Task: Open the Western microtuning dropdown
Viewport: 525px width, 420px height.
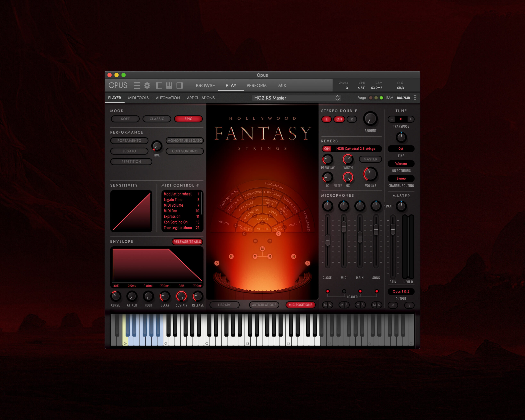Action: 401,164
